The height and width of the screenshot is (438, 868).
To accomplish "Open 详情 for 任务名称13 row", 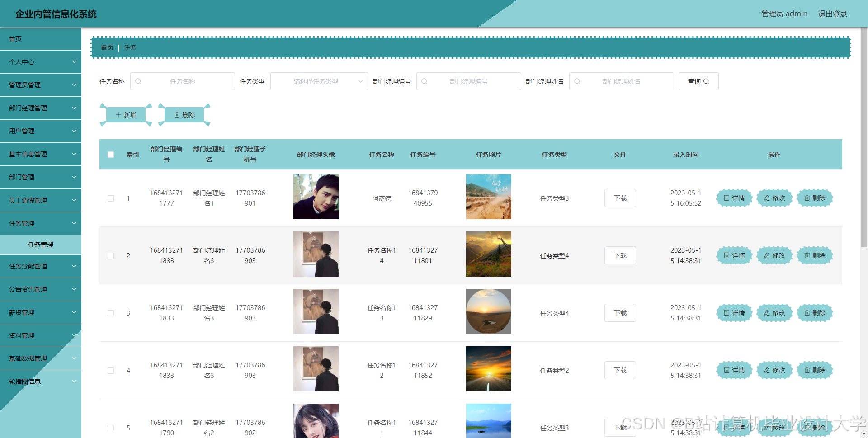I will pyautogui.click(x=734, y=313).
